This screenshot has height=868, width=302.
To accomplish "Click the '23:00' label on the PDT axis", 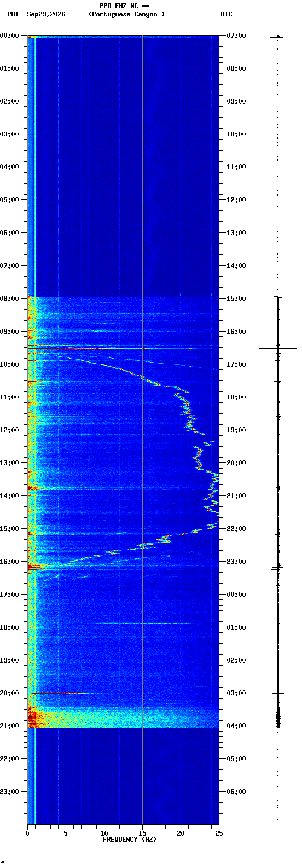I will click(x=9, y=791).
